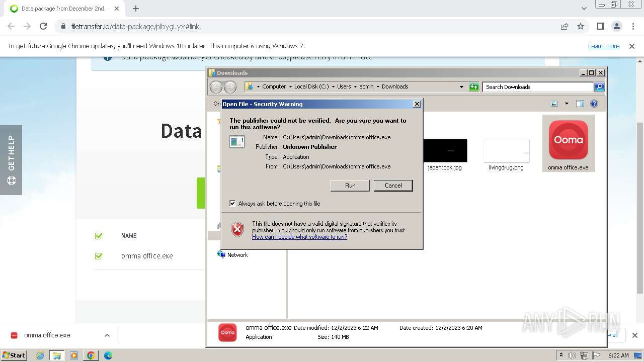The width and height of the screenshot is (644, 362).
Task: Select Network in the navigation pane
Action: coord(237,255)
